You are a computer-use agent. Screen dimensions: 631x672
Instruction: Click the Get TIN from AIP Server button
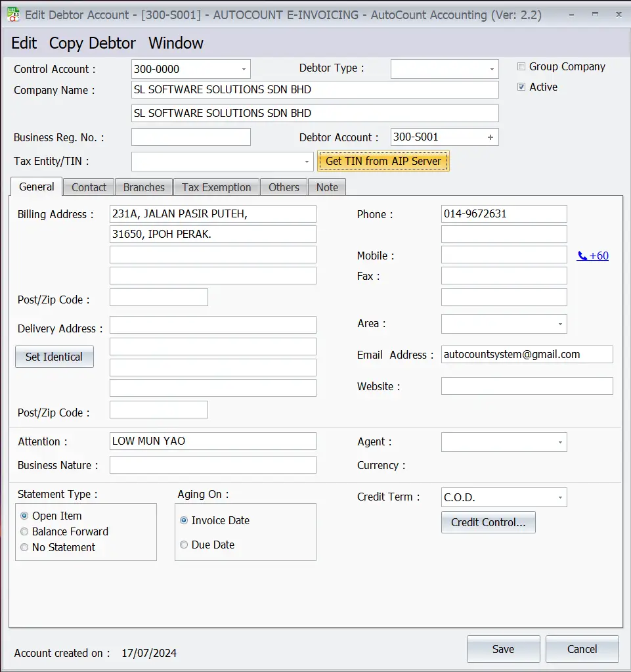coord(383,161)
